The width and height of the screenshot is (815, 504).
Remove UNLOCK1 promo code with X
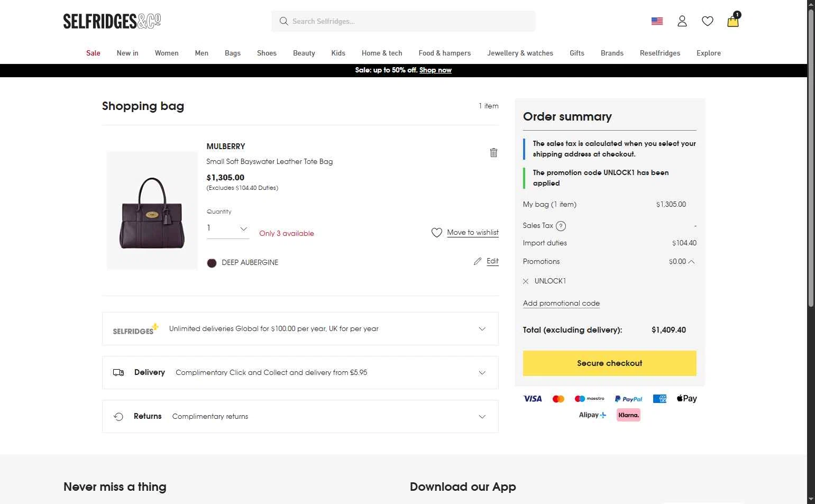pyautogui.click(x=526, y=281)
